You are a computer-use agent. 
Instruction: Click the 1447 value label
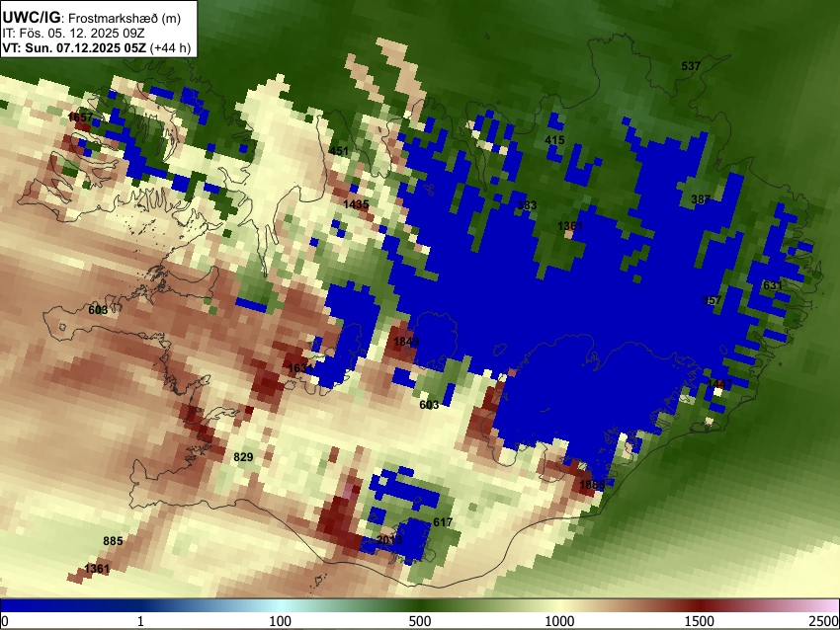(719, 384)
